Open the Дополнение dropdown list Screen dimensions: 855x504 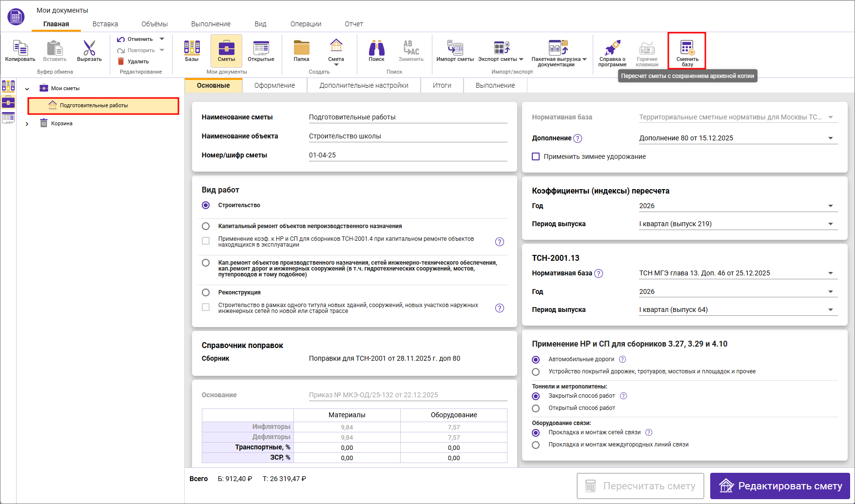coord(830,138)
